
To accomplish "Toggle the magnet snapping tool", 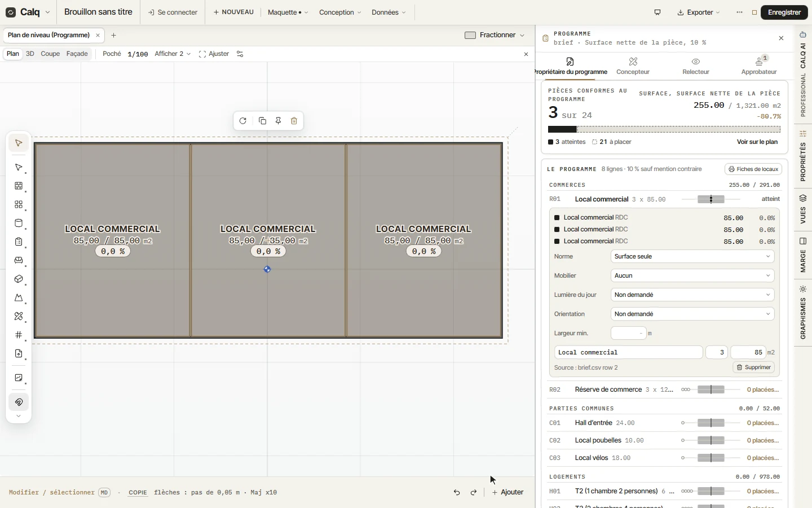I will [x=19, y=402].
